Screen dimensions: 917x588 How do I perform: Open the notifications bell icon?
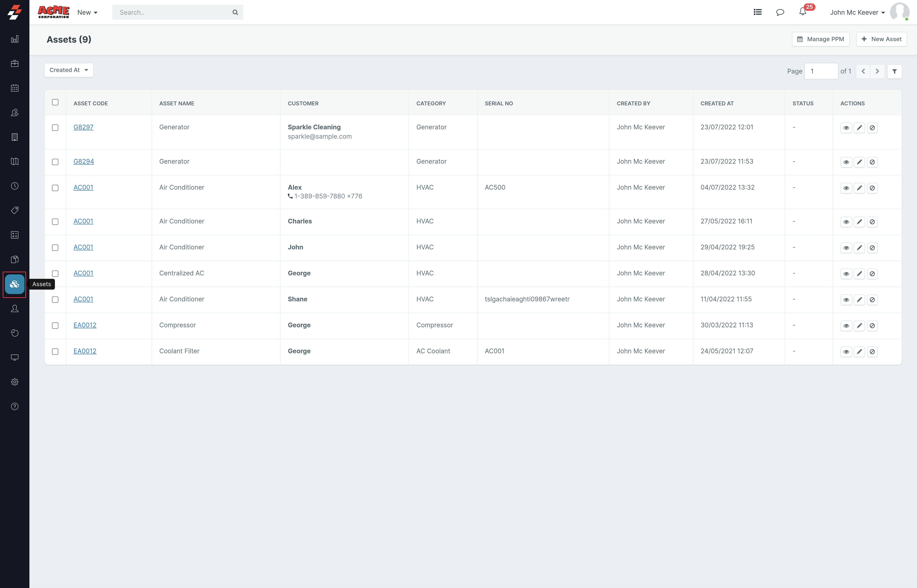click(x=802, y=12)
